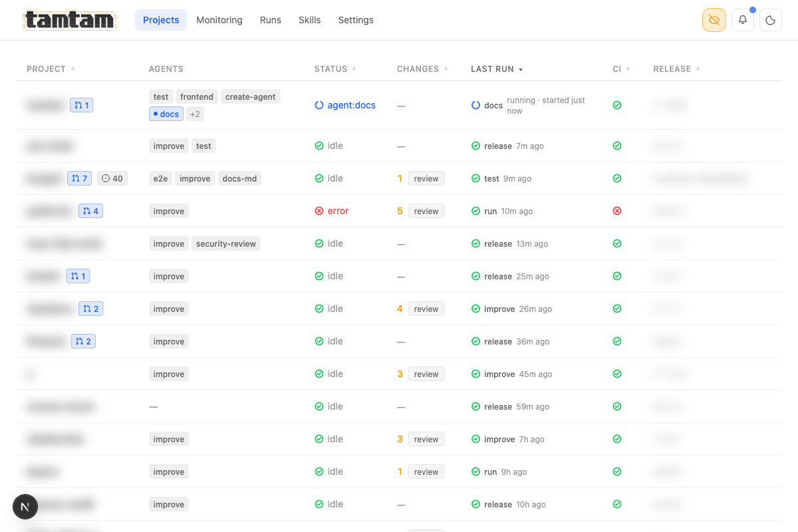The height and width of the screenshot is (532, 798).
Task: Open notifications via the bell icon
Action: coord(742,20)
